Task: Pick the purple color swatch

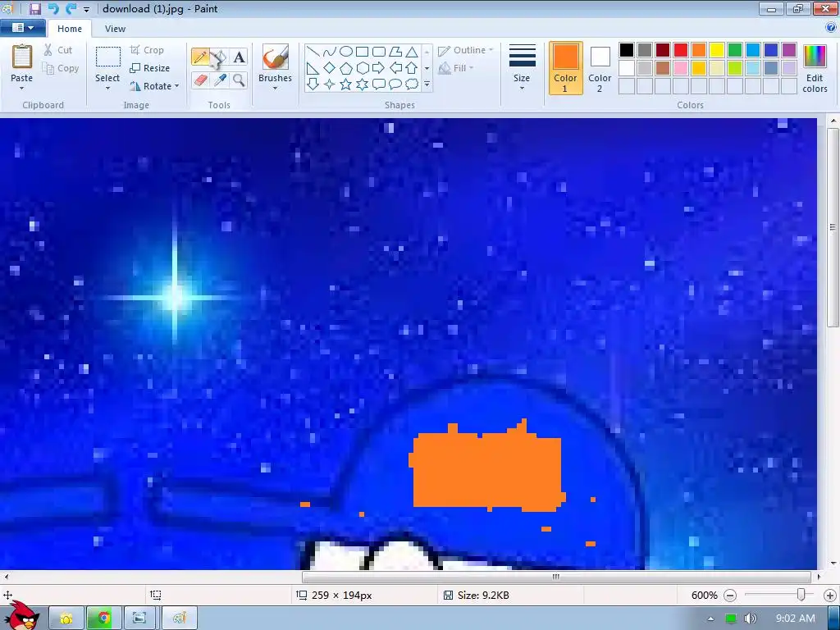Action: (x=789, y=50)
